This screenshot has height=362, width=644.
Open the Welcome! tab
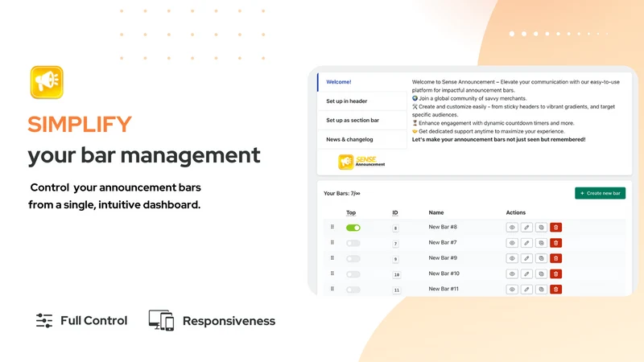click(x=361, y=82)
